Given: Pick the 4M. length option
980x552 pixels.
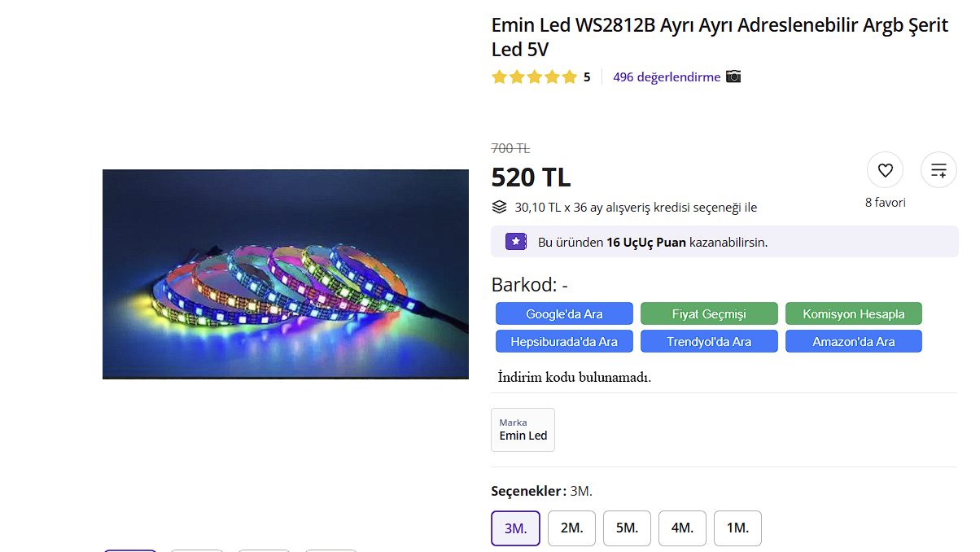Looking at the screenshot, I should [x=682, y=528].
